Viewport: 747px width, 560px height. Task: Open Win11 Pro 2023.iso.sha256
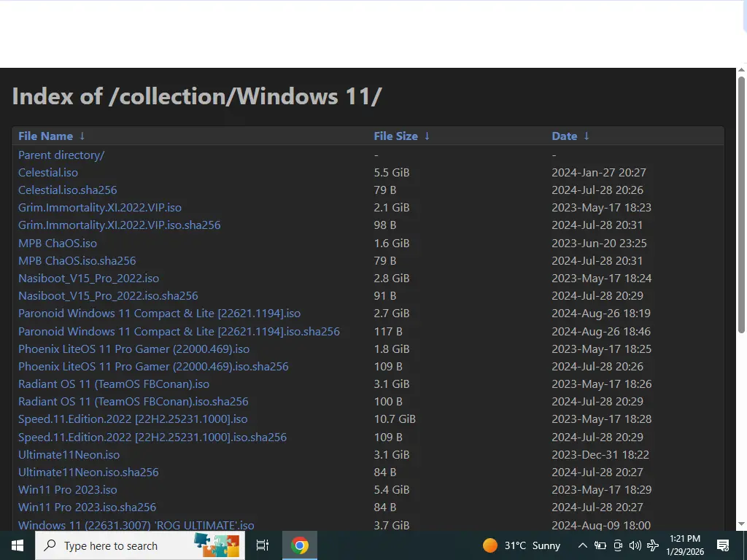coord(87,507)
